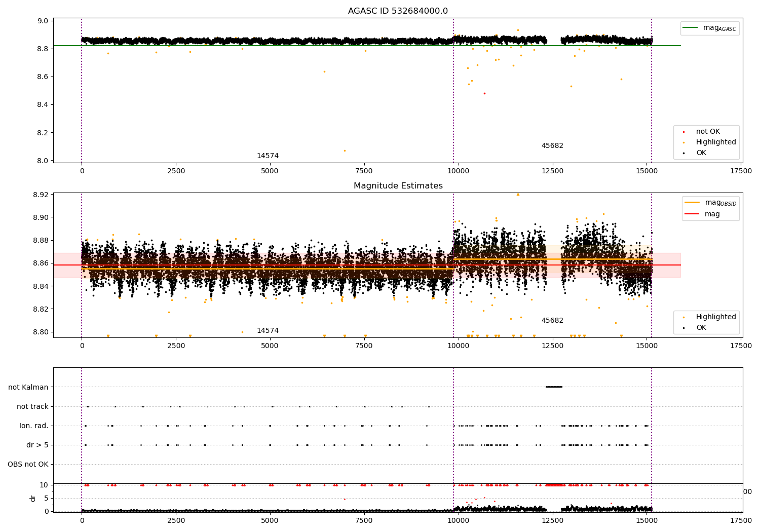Click y-tick 8.80 on Magnitude Estimates plot
The width and height of the screenshot is (760, 532).
tap(42, 332)
